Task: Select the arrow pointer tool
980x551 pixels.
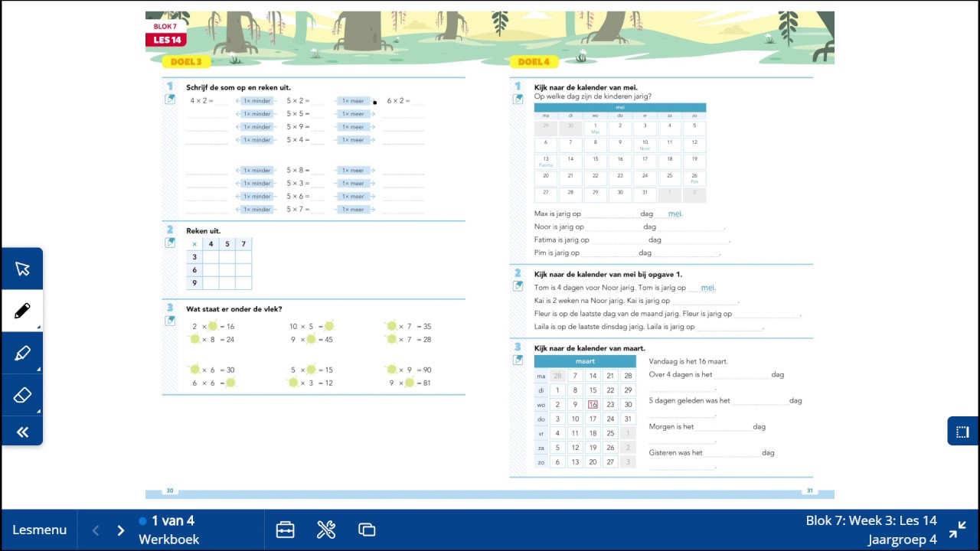Action: pos(22,269)
